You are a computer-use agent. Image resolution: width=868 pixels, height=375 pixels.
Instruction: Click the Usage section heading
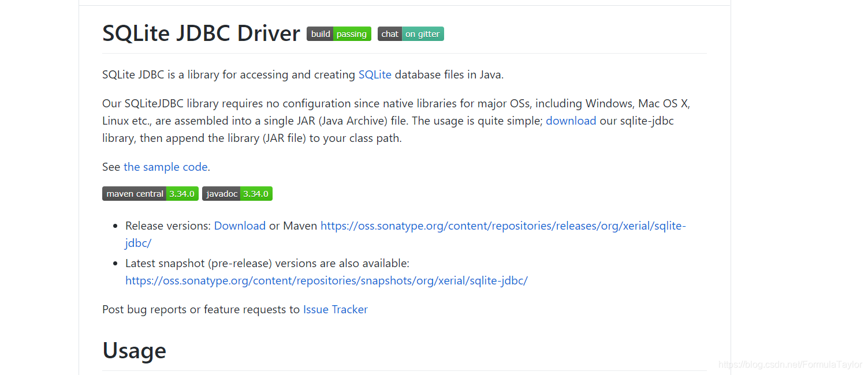(134, 350)
